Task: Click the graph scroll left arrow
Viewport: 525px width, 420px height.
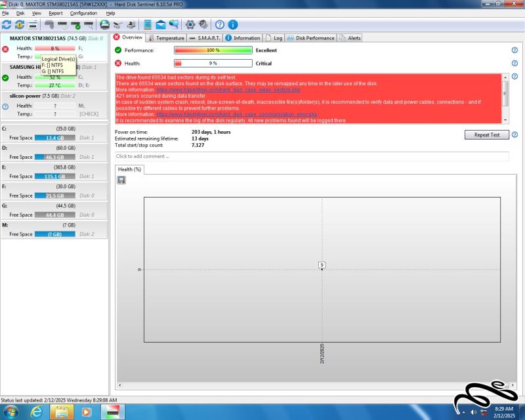Action: tap(120, 385)
